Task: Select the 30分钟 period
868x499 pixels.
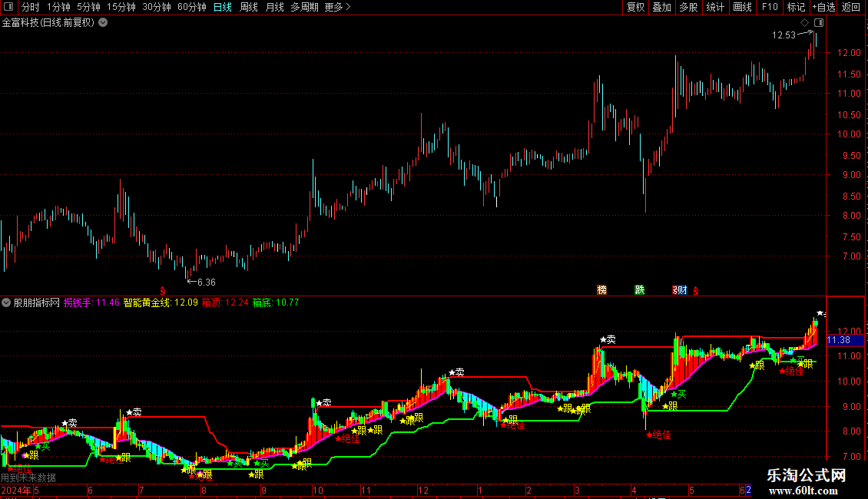Action: (x=157, y=7)
